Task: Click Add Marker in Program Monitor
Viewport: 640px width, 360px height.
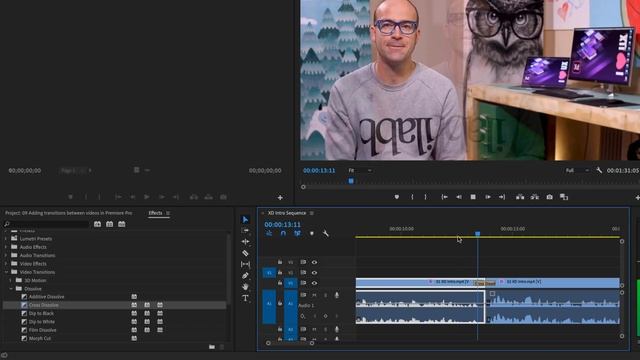Action: coord(397,197)
